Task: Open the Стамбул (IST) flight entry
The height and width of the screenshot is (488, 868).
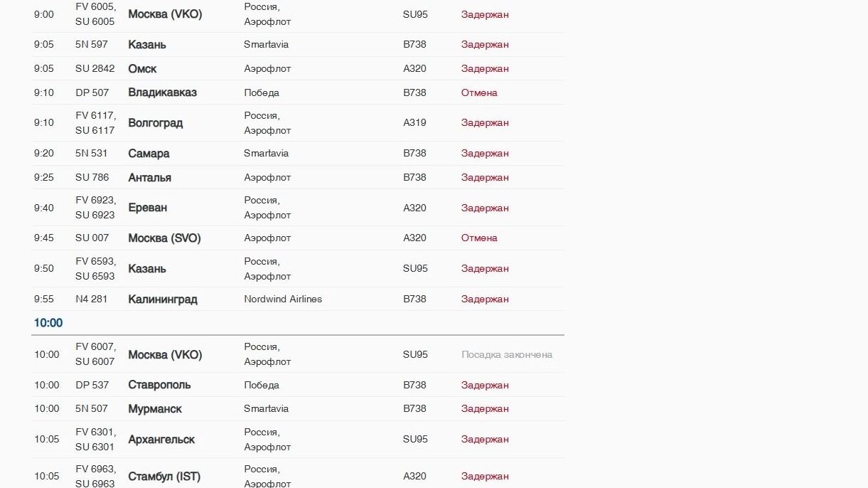Action: 164,477
